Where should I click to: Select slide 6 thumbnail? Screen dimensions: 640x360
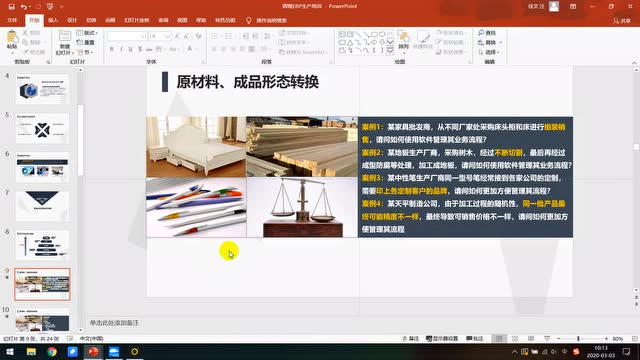point(42,167)
